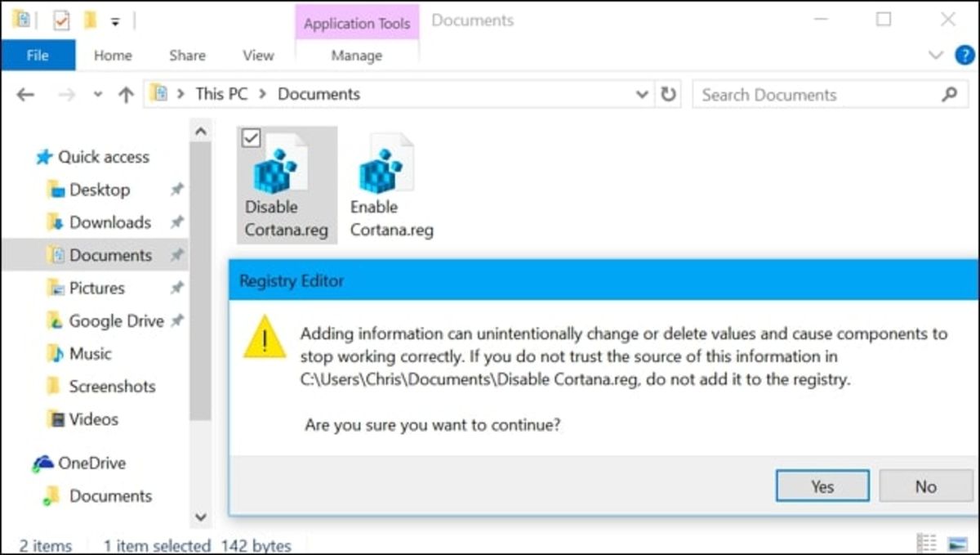Image resolution: width=980 pixels, height=555 pixels.
Task: Click the Properties icon in quick access toolbar
Action: point(62,20)
